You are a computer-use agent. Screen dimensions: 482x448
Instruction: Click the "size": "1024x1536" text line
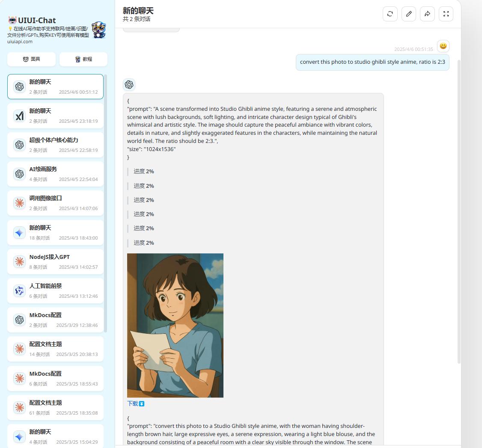pyautogui.click(x=151, y=149)
